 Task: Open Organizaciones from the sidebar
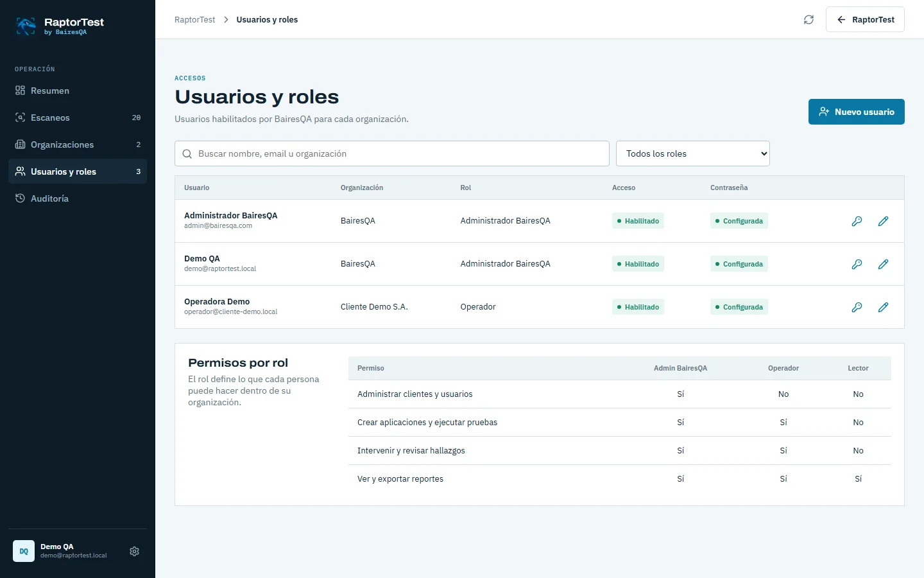[x=78, y=144]
